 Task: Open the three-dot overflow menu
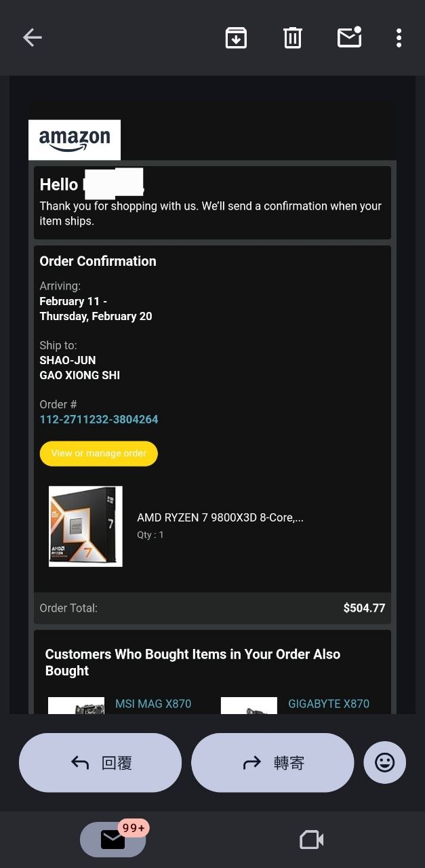coord(399,38)
